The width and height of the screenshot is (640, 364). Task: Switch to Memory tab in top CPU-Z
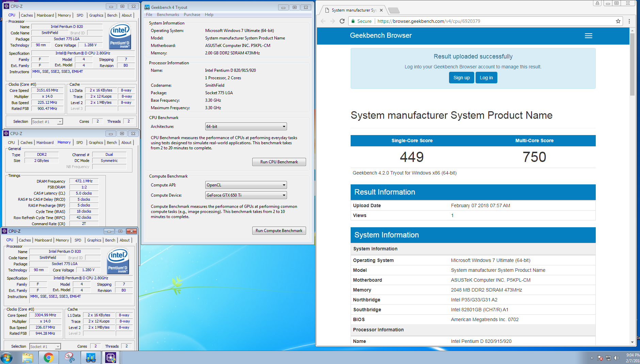[x=64, y=15]
